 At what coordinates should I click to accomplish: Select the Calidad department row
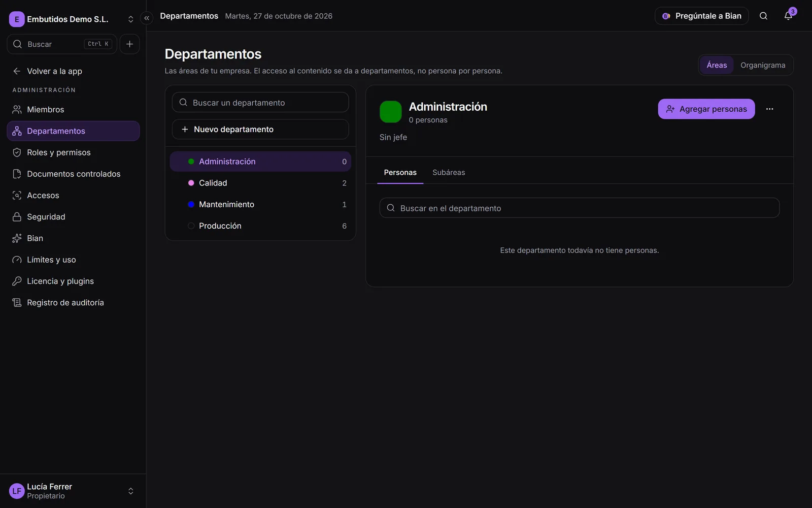[260, 183]
